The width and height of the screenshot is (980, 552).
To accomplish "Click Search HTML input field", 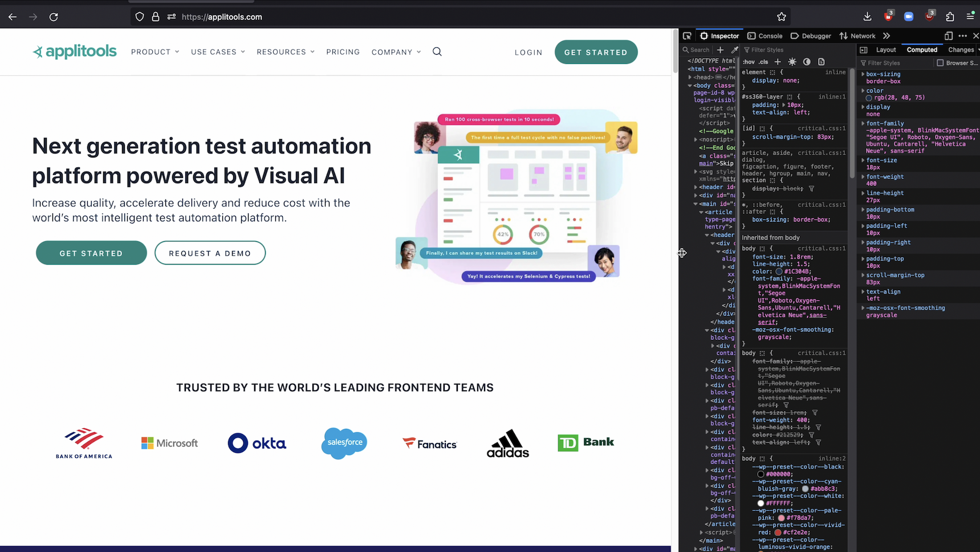I will (697, 50).
